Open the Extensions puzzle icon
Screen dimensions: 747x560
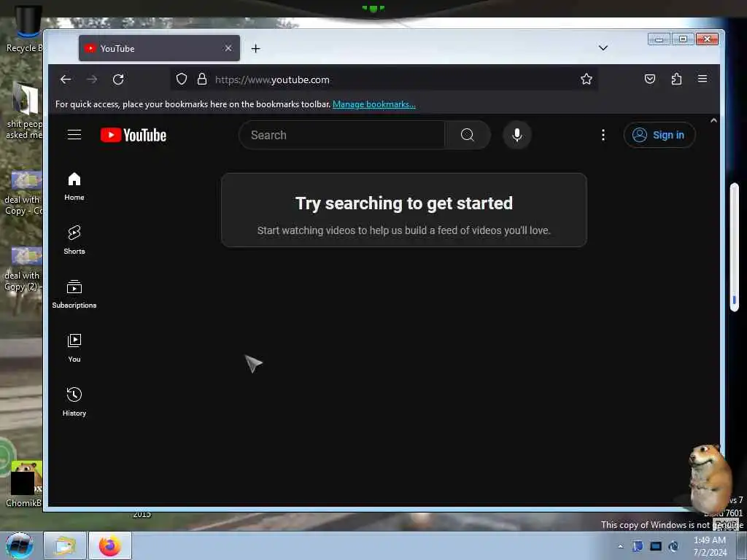coord(676,79)
